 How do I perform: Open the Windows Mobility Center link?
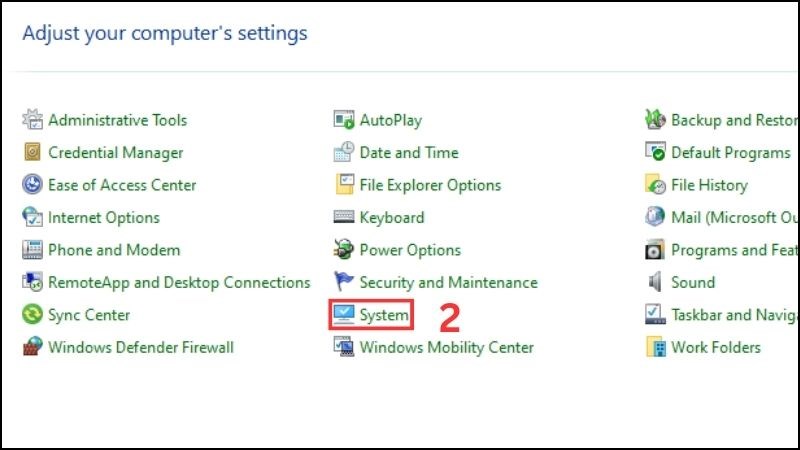tap(446, 347)
